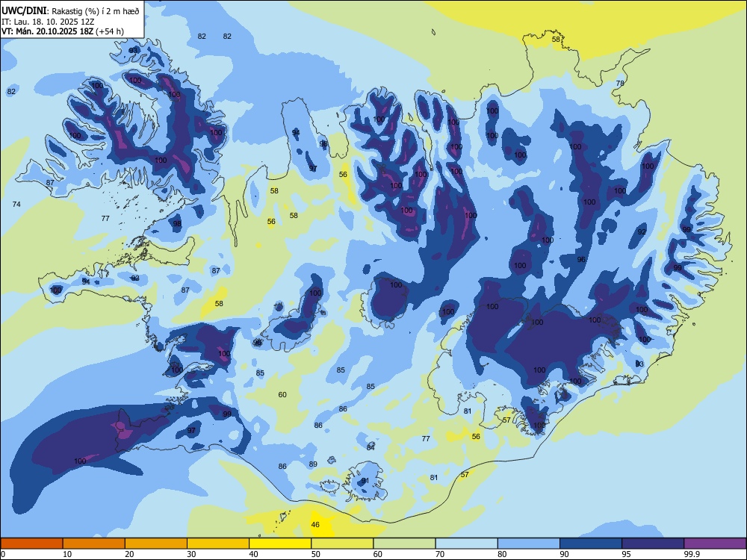Click the title text 'UWC/DINI: Rakastig (%) í 2 m hæð'
Screen dimensions: 747x560
click(x=70, y=10)
